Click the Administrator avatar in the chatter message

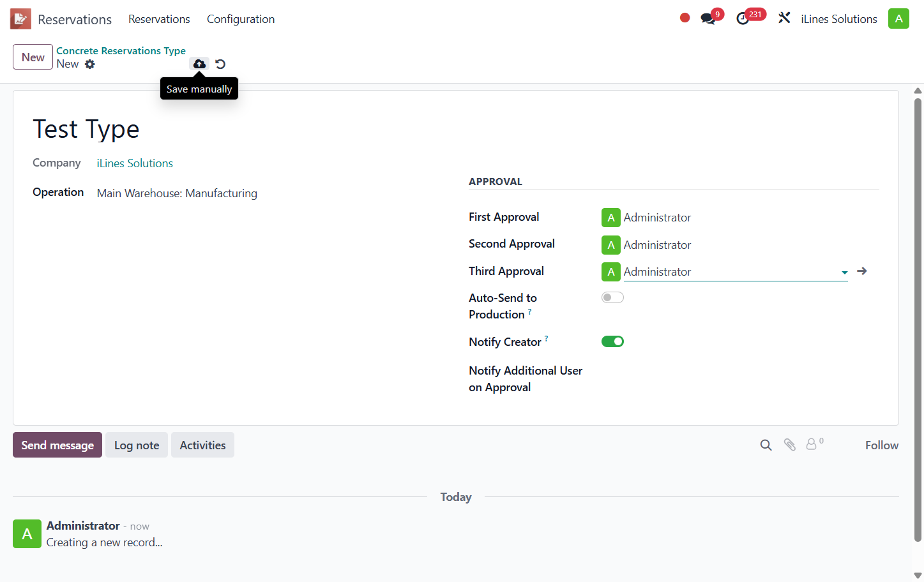27,533
